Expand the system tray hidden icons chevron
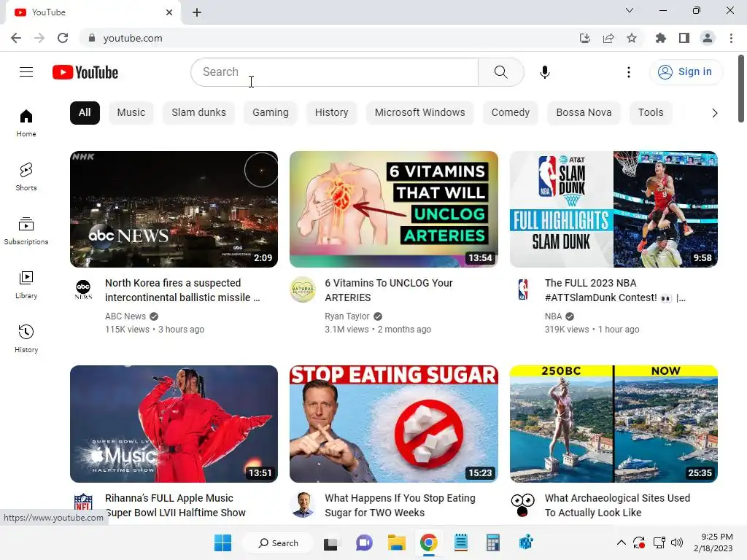747x560 pixels. click(x=622, y=542)
